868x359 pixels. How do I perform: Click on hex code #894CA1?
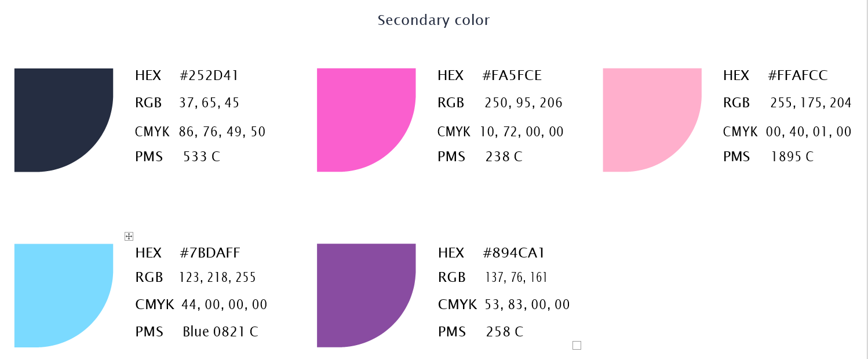[x=513, y=253]
